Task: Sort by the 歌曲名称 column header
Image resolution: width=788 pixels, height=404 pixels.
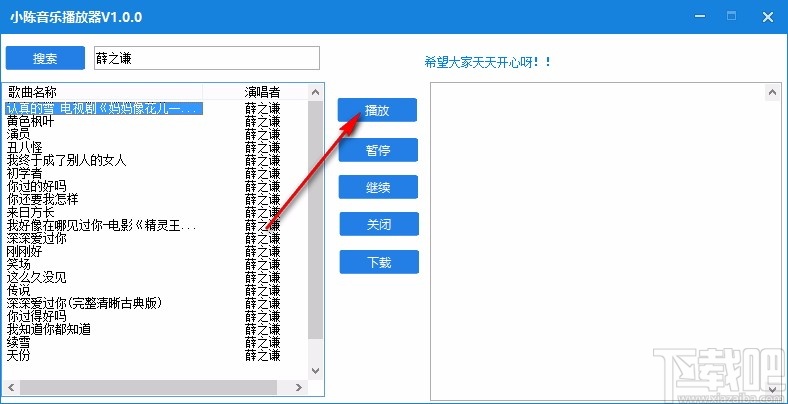Action: pyautogui.click(x=103, y=92)
